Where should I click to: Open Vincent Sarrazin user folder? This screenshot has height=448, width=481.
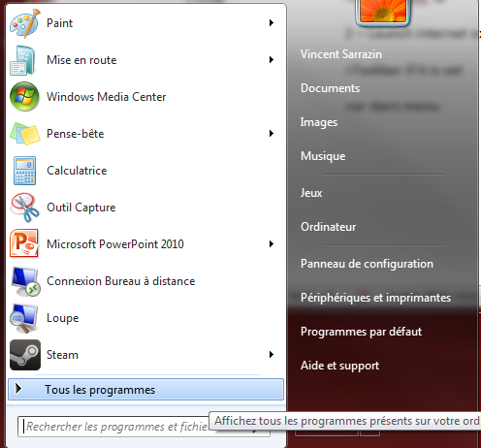(341, 54)
